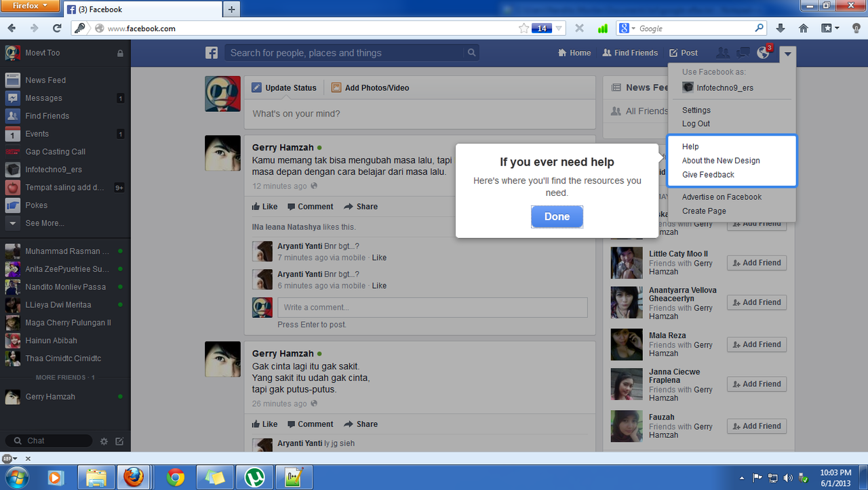868x490 pixels.
Task: Select Give Feedback in account menu
Action: tap(708, 175)
